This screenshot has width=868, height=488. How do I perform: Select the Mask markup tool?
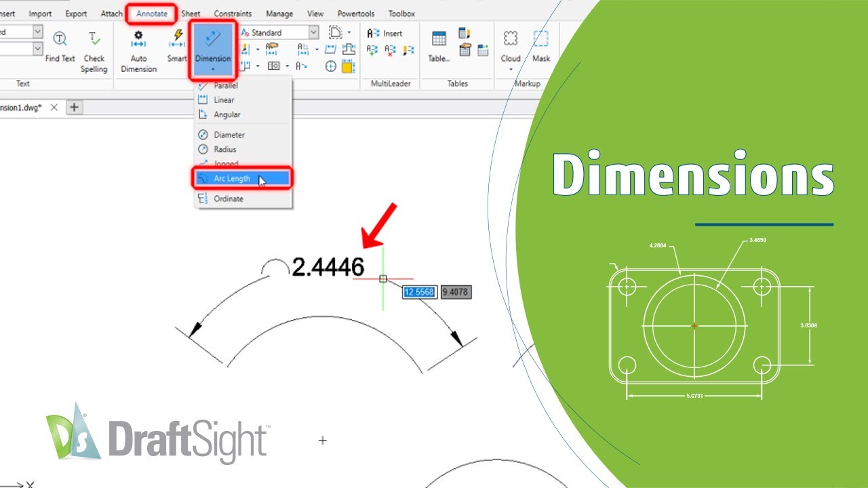[541, 46]
